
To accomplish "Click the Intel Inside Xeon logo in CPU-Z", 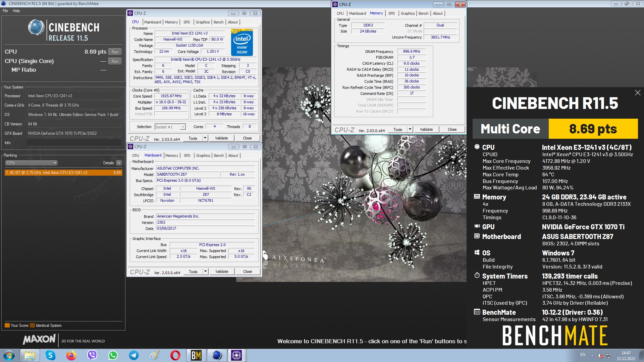I will pyautogui.click(x=242, y=42).
